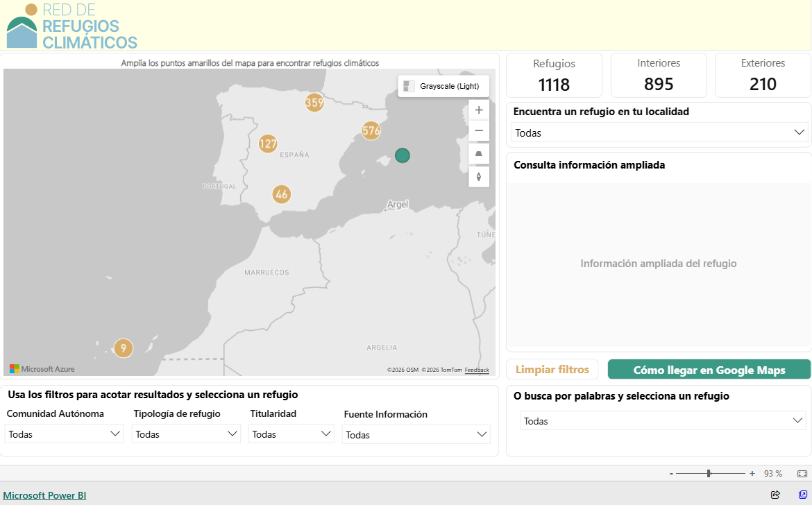The image size is (812, 505).
Task: Share the report via share icon
Action: 775,495
